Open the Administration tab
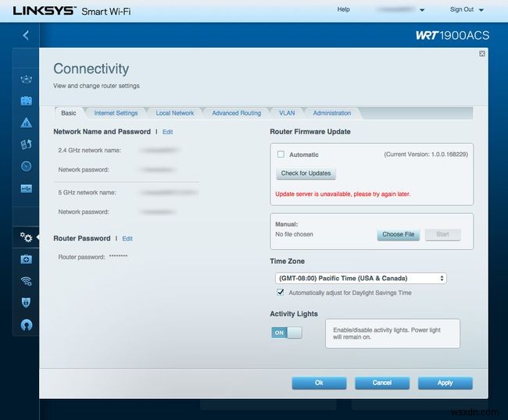This screenshot has height=420, width=508. [x=332, y=113]
